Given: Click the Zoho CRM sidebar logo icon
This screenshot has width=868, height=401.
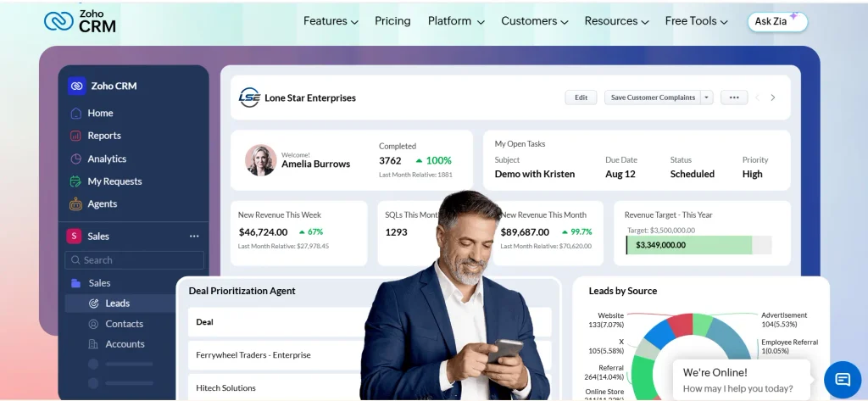Looking at the screenshot, I should click(76, 86).
